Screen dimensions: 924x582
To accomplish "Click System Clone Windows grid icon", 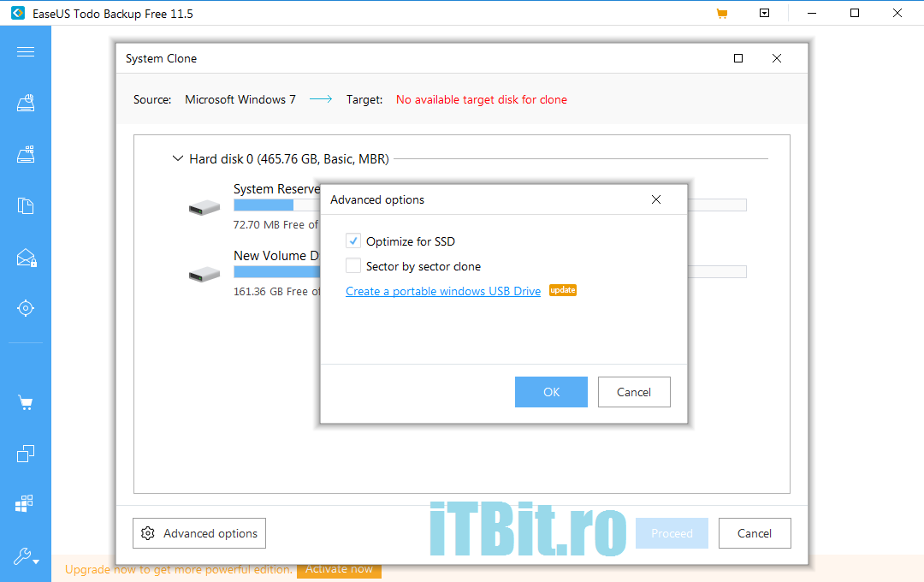I will [25, 504].
